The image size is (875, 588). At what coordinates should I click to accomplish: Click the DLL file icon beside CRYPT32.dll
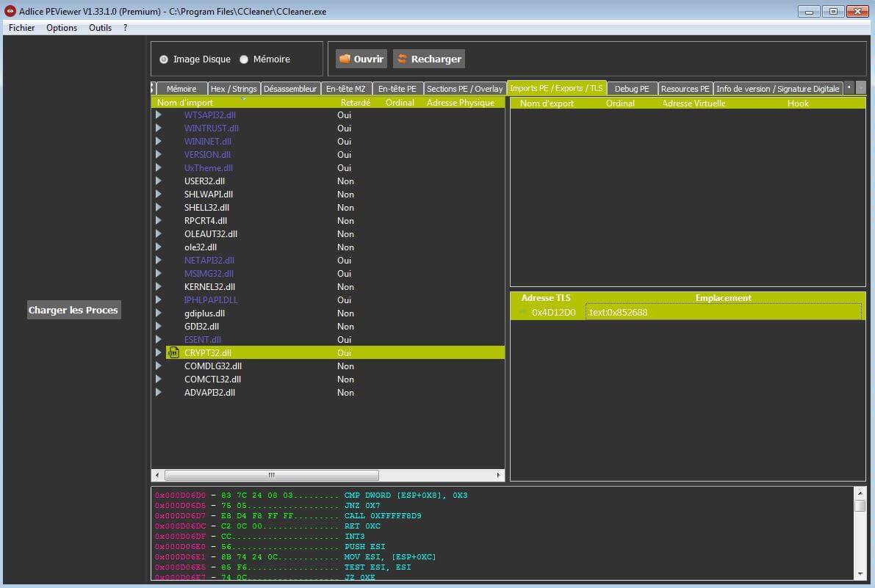(173, 353)
